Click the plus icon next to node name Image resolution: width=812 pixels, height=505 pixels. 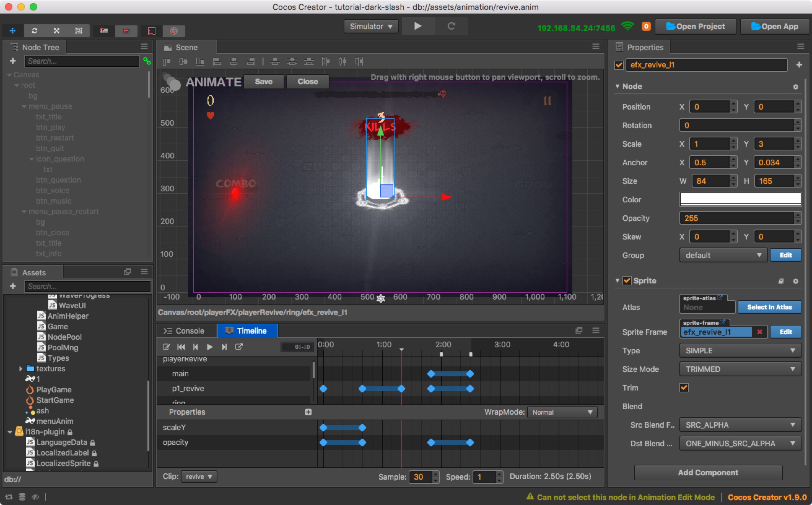coord(799,64)
